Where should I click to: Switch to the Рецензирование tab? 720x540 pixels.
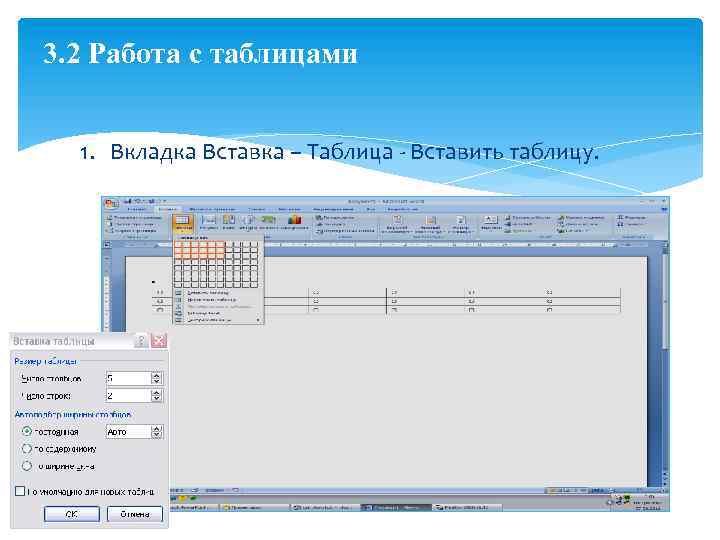tap(333, 209)
